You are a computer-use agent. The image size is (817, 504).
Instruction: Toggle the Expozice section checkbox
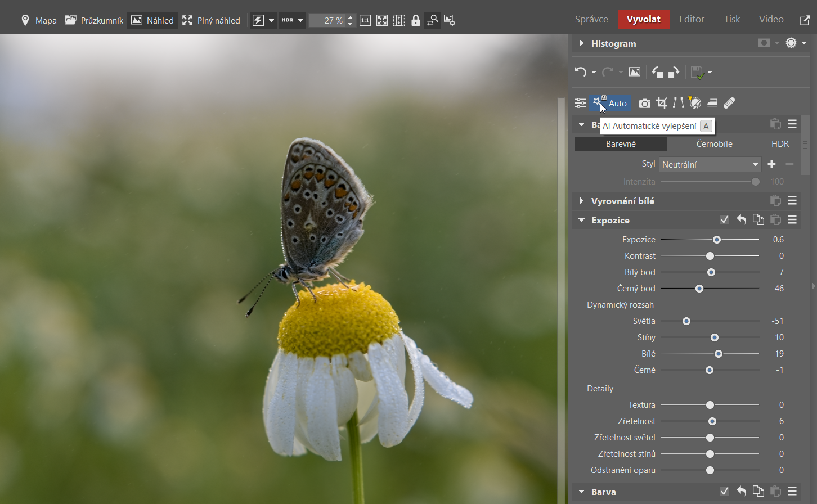(x=725, y=220)
